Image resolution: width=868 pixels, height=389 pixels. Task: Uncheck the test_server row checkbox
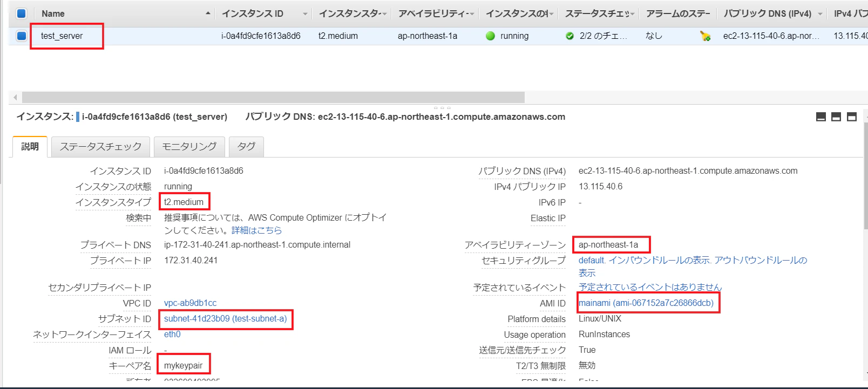pyautogui.click(x=21, y=36)
